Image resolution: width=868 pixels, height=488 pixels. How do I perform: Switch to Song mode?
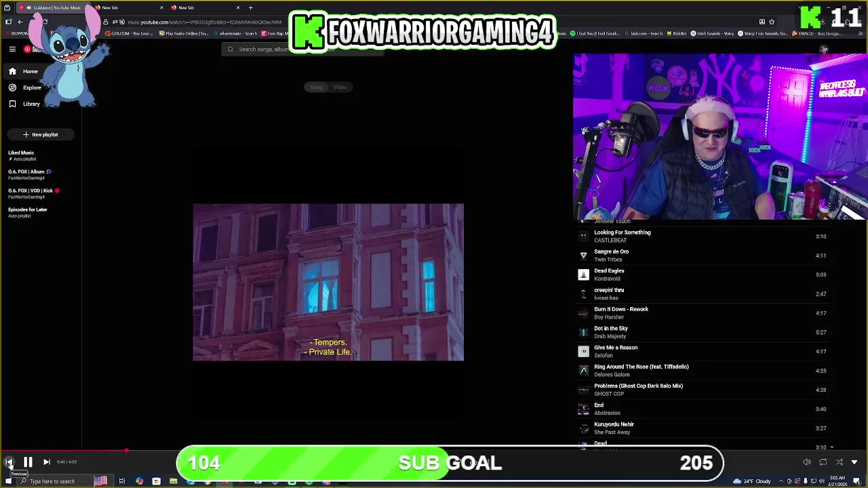coord(316,87)
